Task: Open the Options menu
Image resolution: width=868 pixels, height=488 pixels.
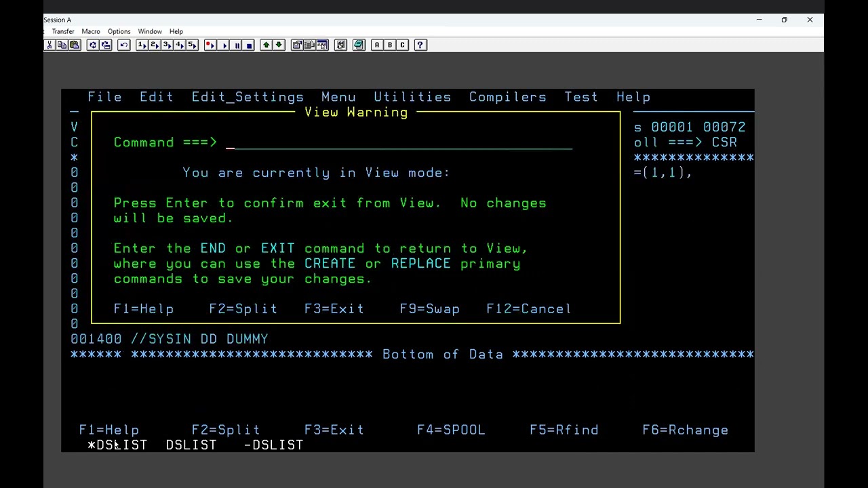Action: point(119,31)
